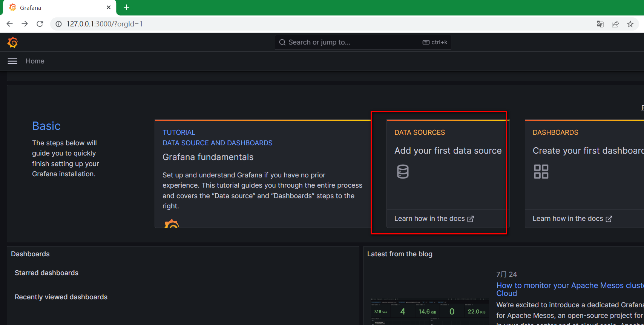The width and height of the screenshot is (644, 325).
Task: Click the share page icon
Action: click(615, 24)
